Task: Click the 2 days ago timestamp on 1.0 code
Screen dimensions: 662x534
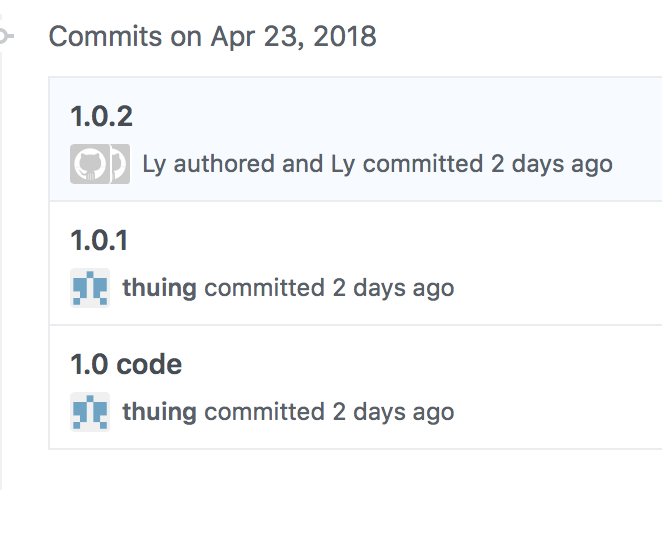Action: point(393,412)
